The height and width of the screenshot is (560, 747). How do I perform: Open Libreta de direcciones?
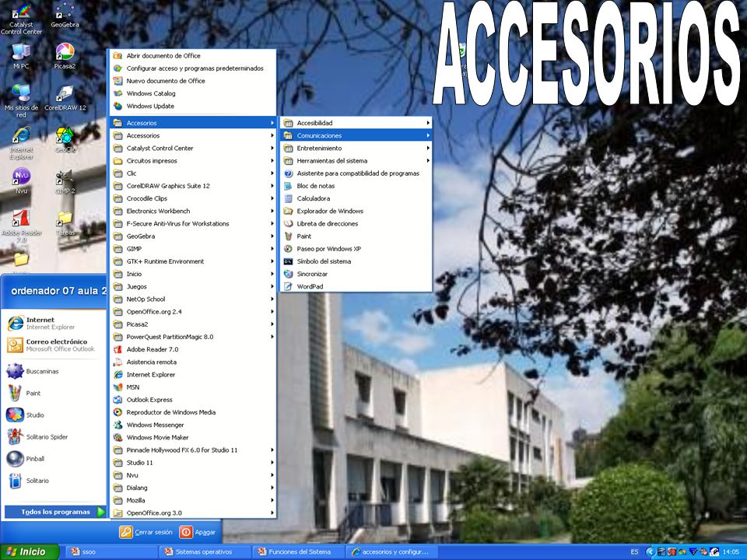356,224
